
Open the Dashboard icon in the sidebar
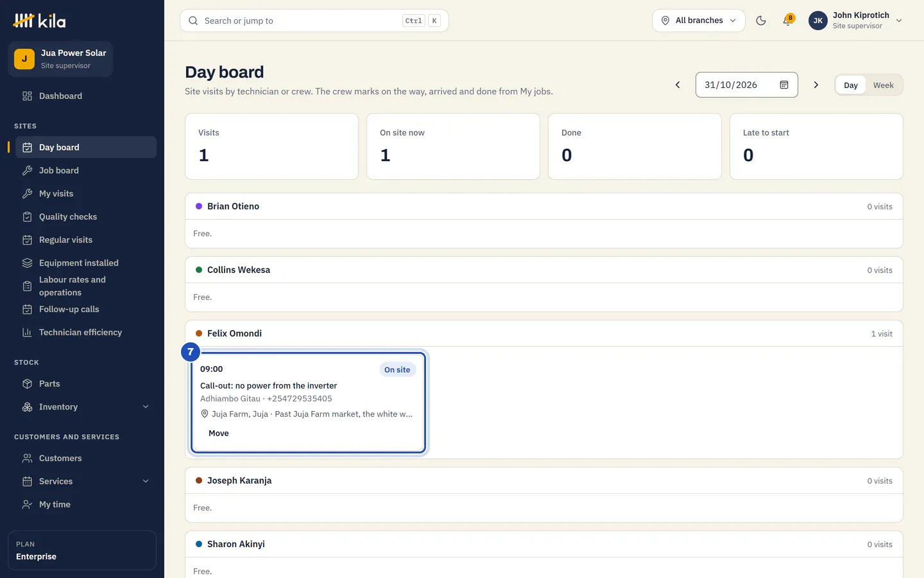click(27, 96)
